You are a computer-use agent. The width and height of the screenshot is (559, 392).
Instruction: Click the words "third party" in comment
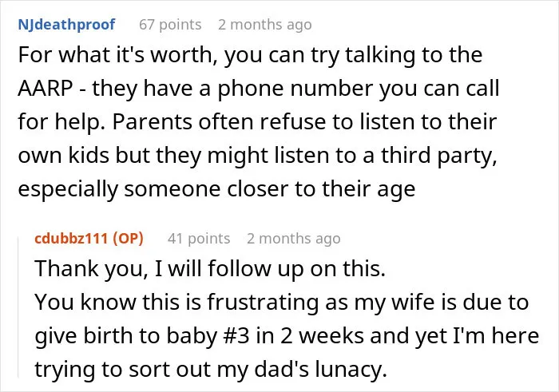438,156
